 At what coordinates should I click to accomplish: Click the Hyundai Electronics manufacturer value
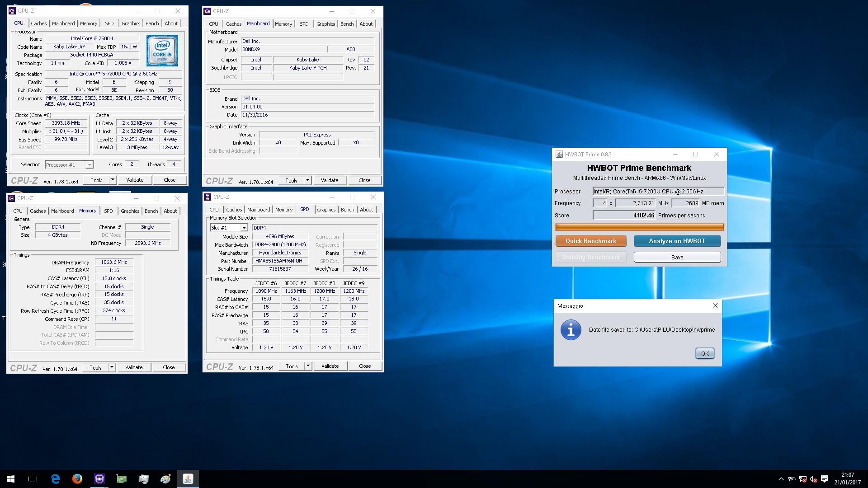click(x=280, y=253)
